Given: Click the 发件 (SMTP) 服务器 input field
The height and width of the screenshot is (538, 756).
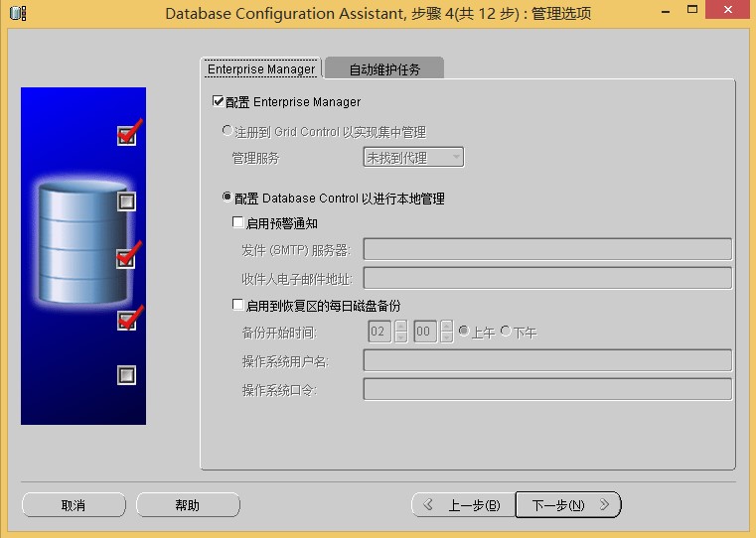Looking at the screenshot, I should (547, 249).
